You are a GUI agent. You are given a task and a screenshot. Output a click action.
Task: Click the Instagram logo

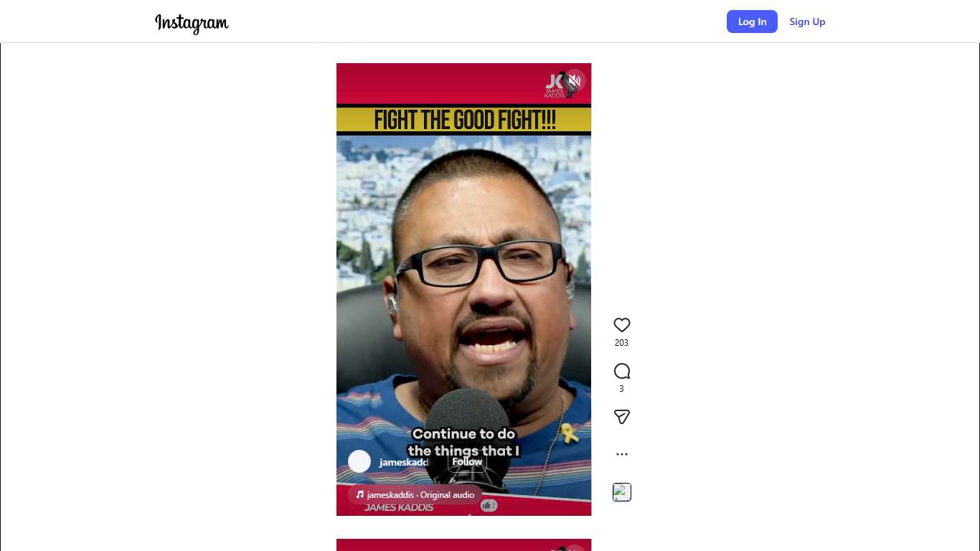[x=192, y=23]
